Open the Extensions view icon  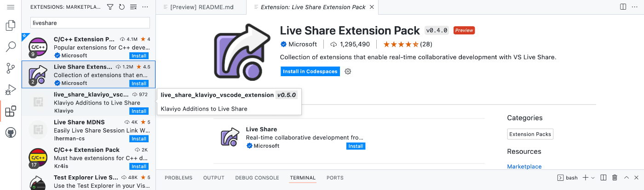tap(11, 112)
